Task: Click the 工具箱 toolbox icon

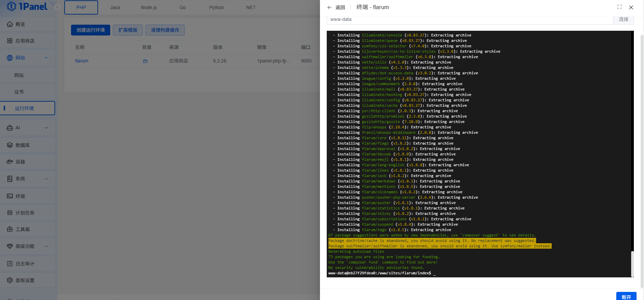Action: (x=10, y=229)
